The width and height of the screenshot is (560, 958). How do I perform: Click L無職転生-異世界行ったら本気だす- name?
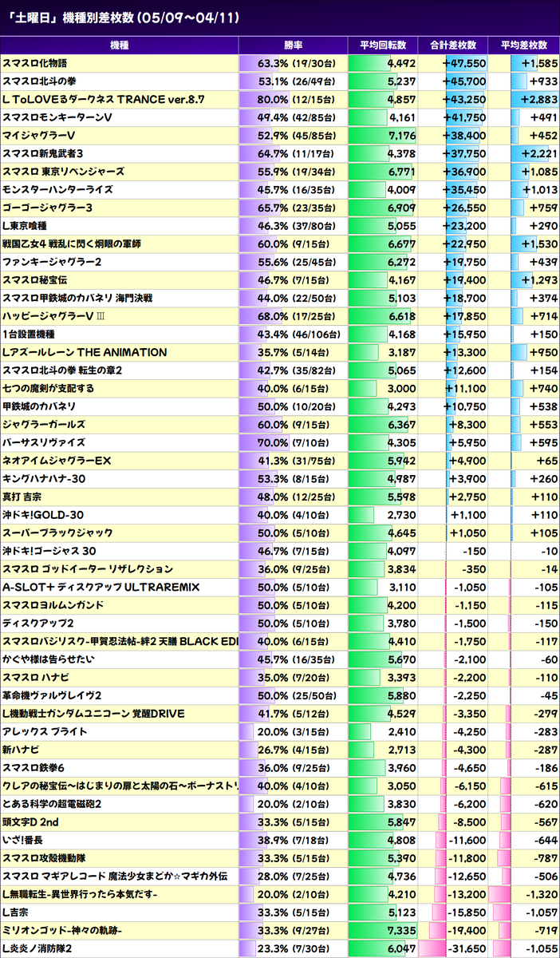coord(81,894)
